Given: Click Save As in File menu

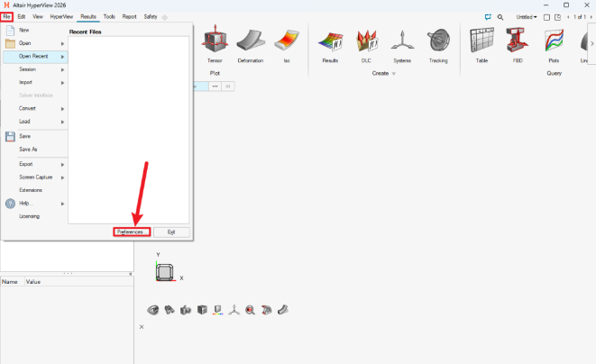Looking at the screenshot, I should click(x=28, y=150).
